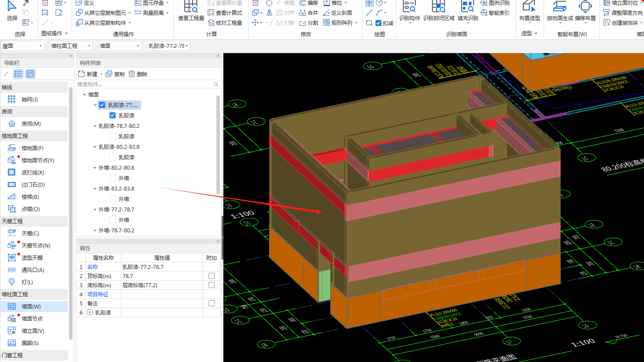
Task: Click the 识别封闭区域 icon
Action: pos(439,6)
